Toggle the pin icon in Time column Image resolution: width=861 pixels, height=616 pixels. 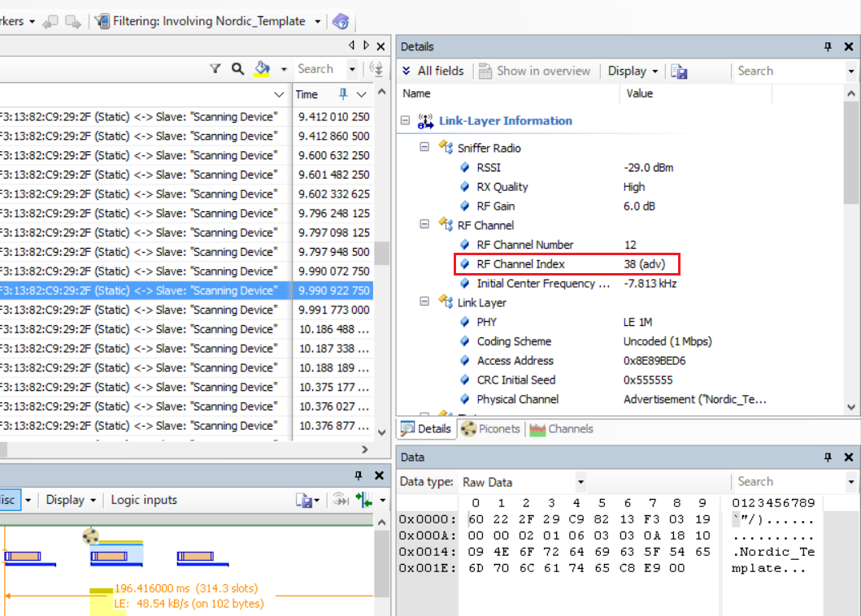[x=343, y=94]
